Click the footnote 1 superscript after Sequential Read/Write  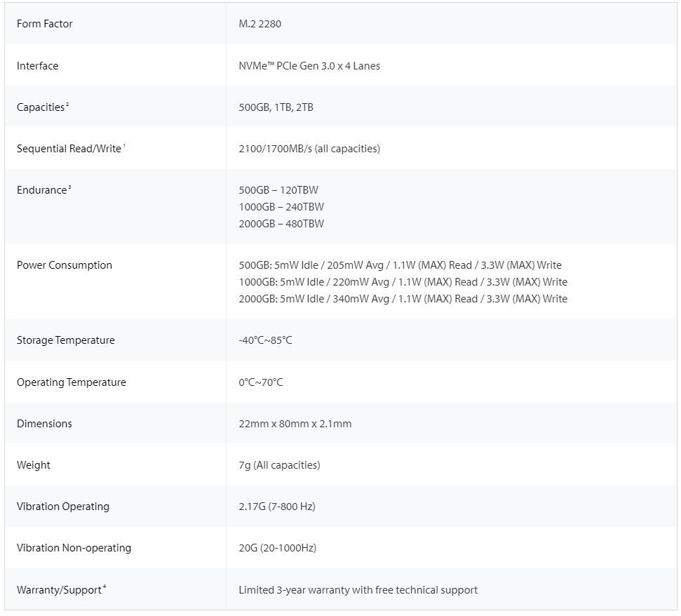pyautogui.click(x=124, y=146)
